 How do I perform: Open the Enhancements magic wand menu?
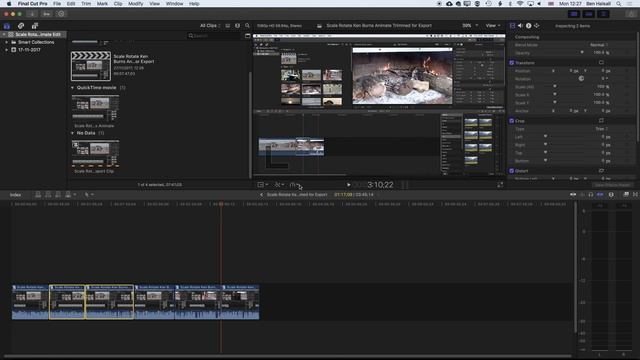[279, 185]
